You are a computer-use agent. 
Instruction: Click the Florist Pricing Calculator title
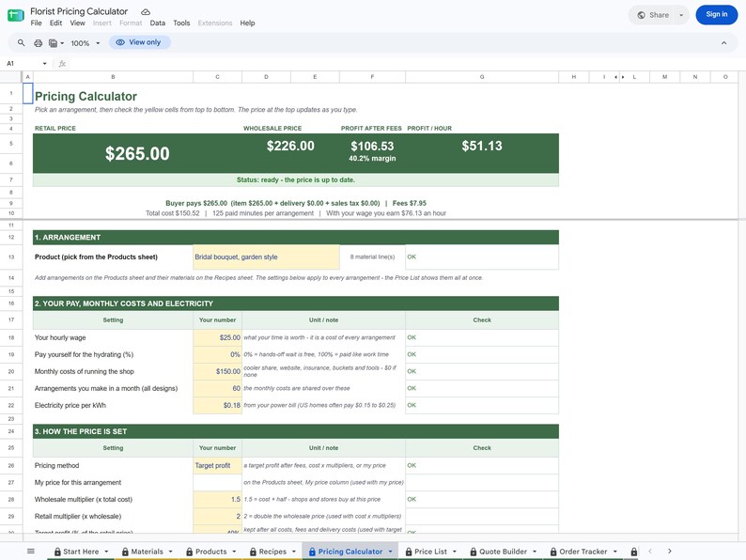tap(79, 11)
